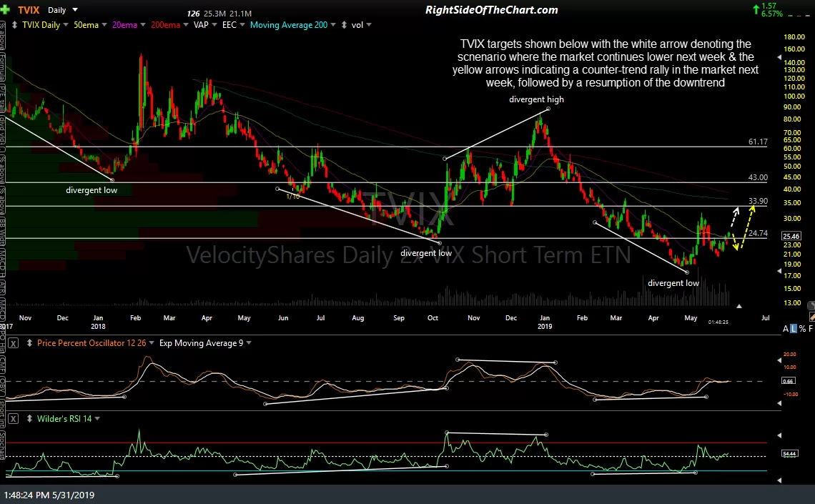Open the 50ema dropdown arrow
The height and width of the screenshot is (504, 815).
(x=104, y=25)
